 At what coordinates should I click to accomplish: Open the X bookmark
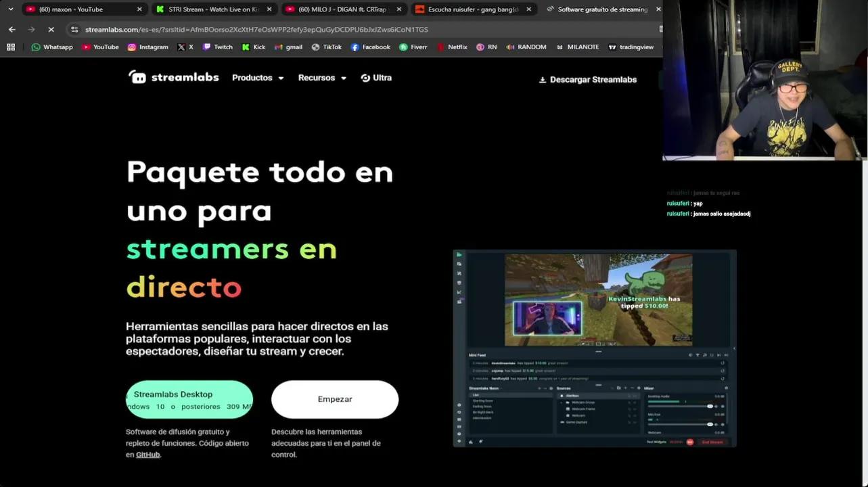pos(185,47)
